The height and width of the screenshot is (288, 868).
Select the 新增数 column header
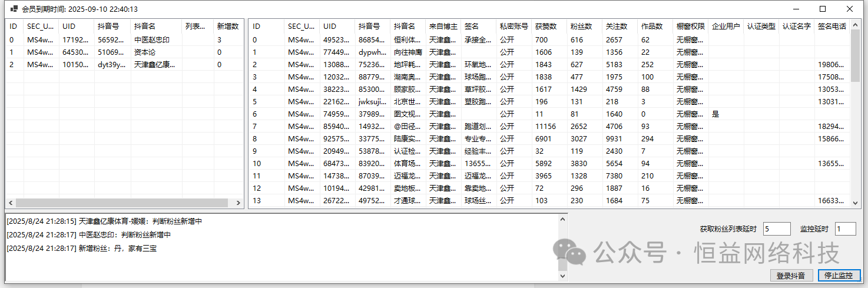point(228,27)
